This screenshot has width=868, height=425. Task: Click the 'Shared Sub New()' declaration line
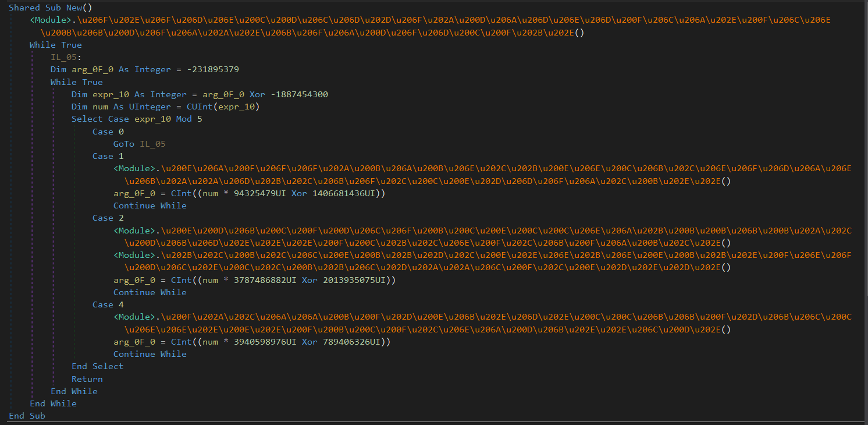click(51, 8)
